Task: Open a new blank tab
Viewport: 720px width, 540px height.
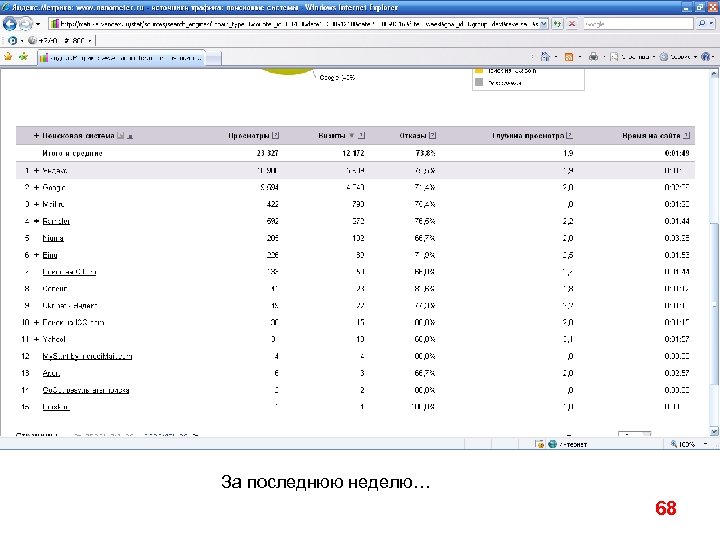Action: coord(213,58)
